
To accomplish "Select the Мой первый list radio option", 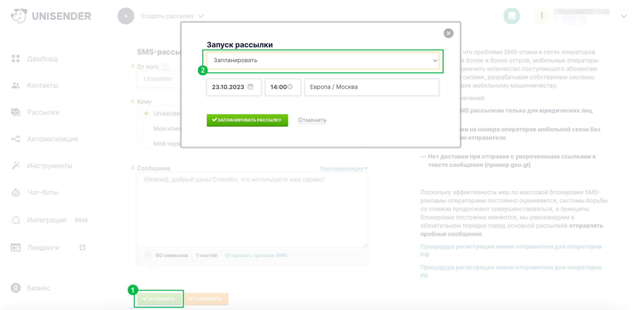I will click(146, 144).
